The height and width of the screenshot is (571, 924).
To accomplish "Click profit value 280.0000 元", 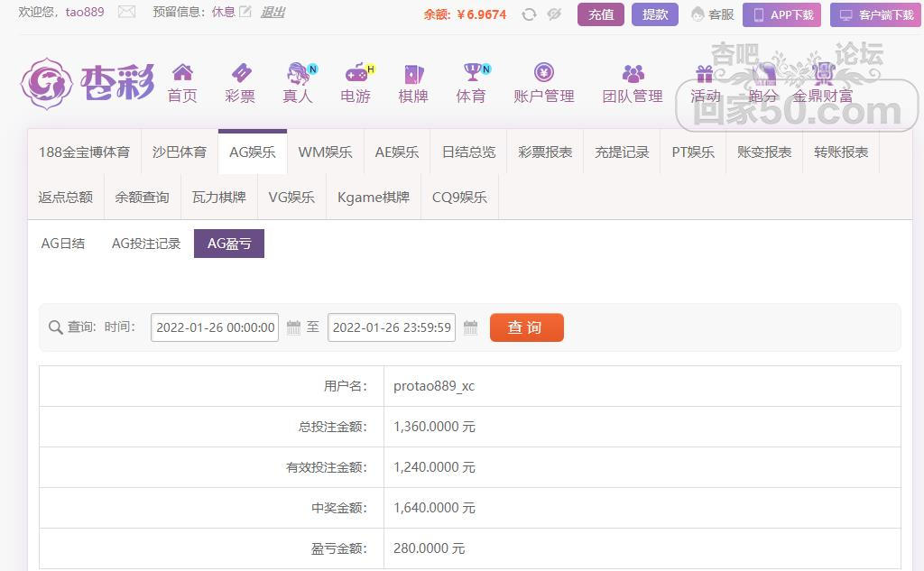I will pyautogui.click(x=429, y=548).
